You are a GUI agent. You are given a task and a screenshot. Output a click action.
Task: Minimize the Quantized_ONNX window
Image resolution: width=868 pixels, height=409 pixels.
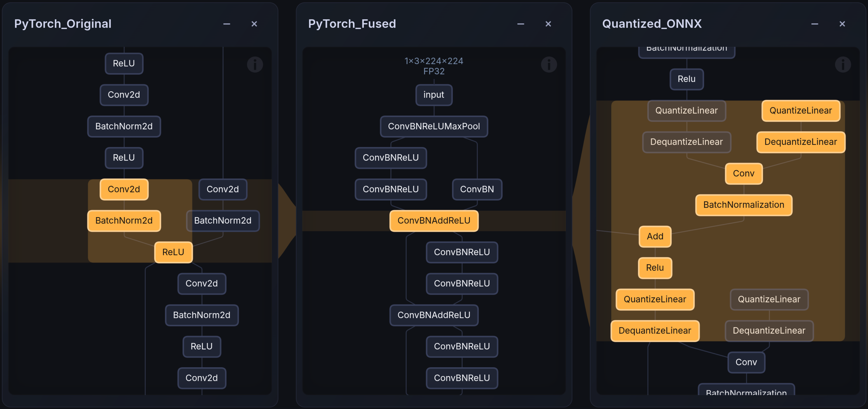coord(814,24)
